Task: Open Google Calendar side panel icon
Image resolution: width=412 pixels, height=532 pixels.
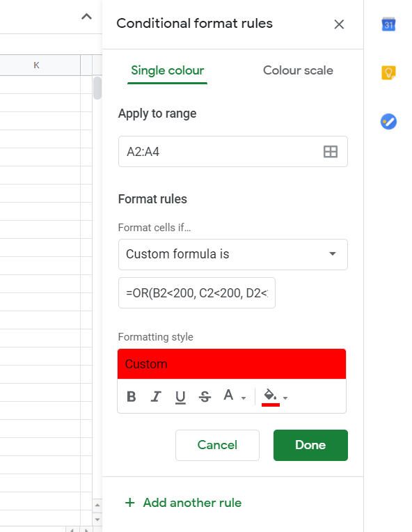Action: coord(388,24)
